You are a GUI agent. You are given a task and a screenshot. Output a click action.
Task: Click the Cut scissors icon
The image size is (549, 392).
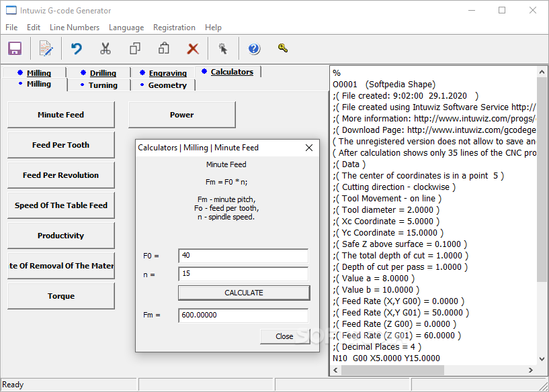pos(105,48)
